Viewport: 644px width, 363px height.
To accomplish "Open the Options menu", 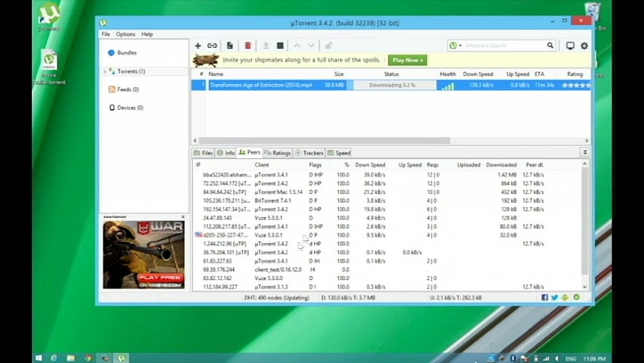I will 125,34.
